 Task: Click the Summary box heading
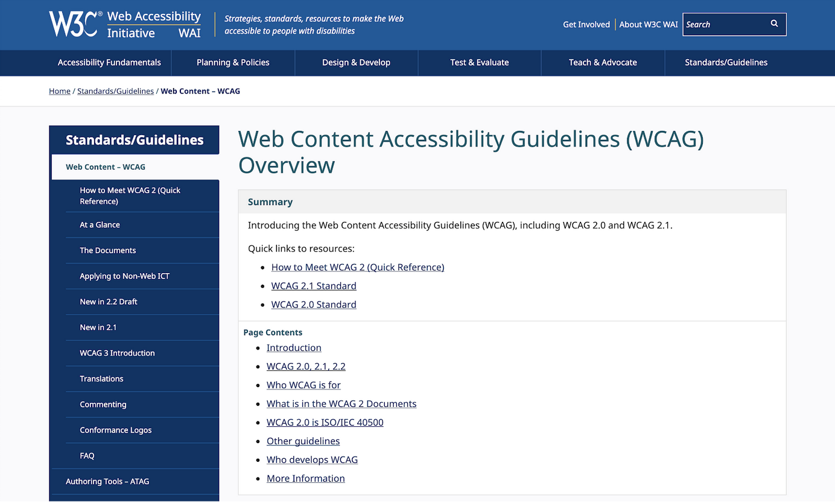(x=270, y=202)
